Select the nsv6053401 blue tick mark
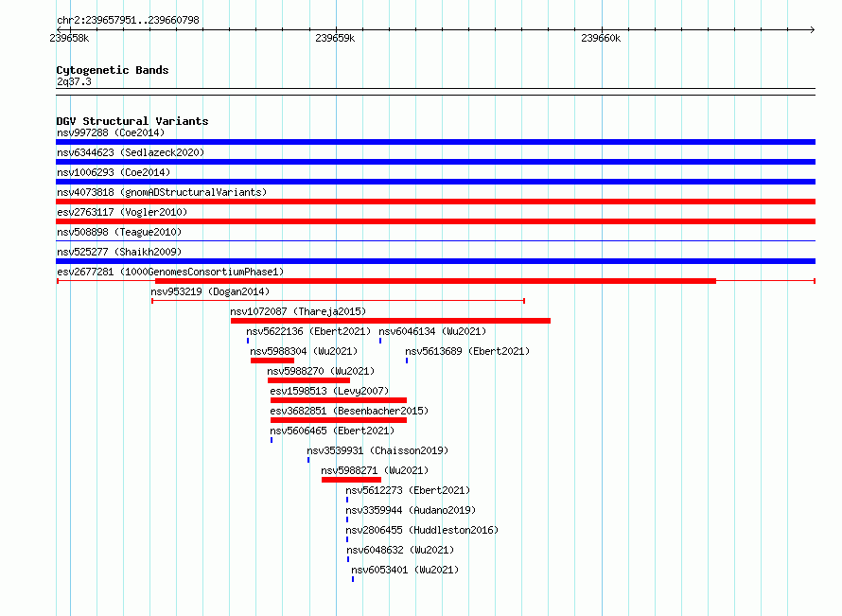 coord(353,579)
